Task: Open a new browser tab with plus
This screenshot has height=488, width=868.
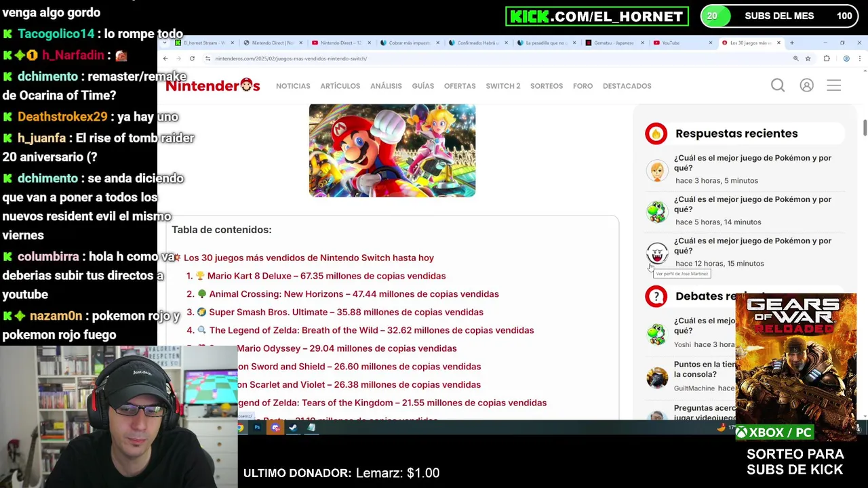Action: (x=791, y=43)
